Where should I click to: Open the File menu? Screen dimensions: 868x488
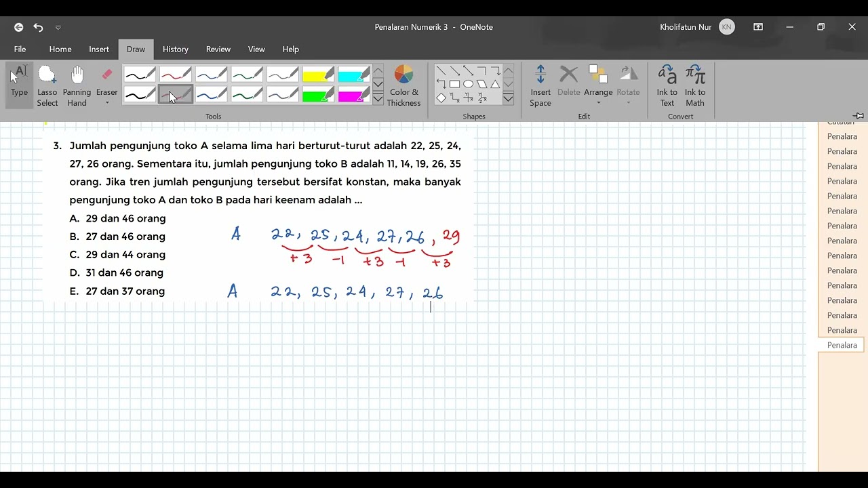[x=20, y=49]
